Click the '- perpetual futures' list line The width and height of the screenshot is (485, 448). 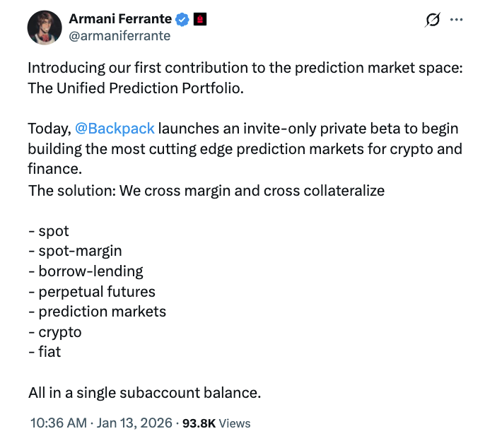click(x=91, y=292)
